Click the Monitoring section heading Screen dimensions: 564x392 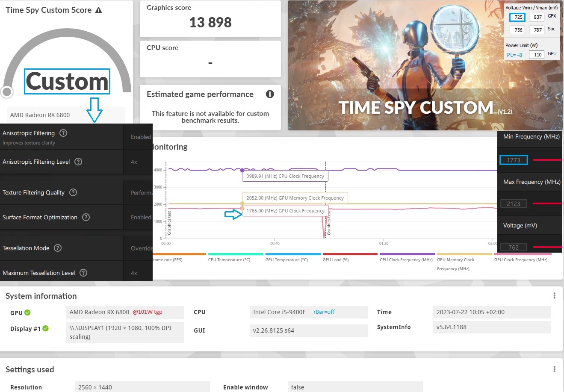pos(170,147)
